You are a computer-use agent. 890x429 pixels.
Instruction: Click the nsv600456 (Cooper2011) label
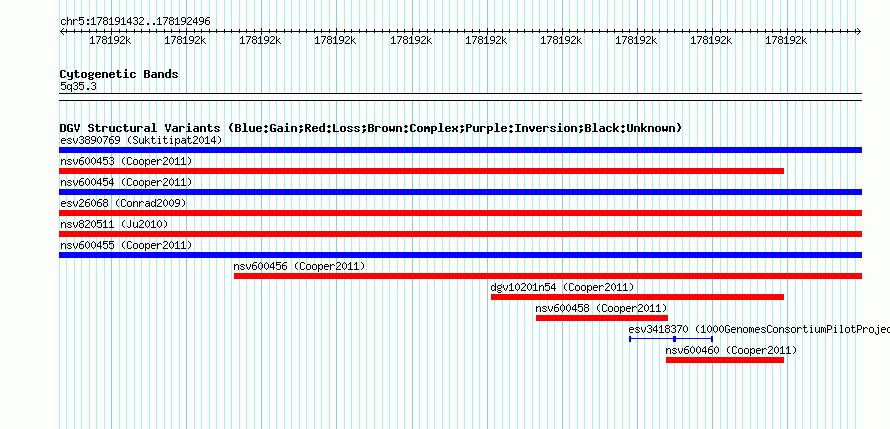[300, 266]
